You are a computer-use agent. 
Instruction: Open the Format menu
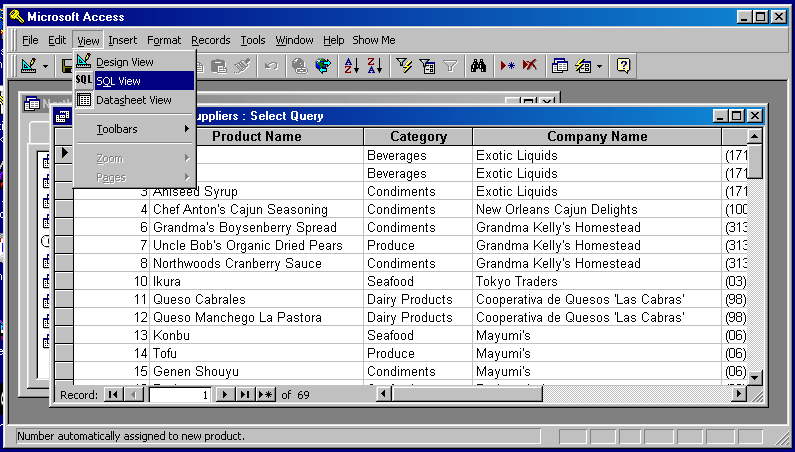164,40
